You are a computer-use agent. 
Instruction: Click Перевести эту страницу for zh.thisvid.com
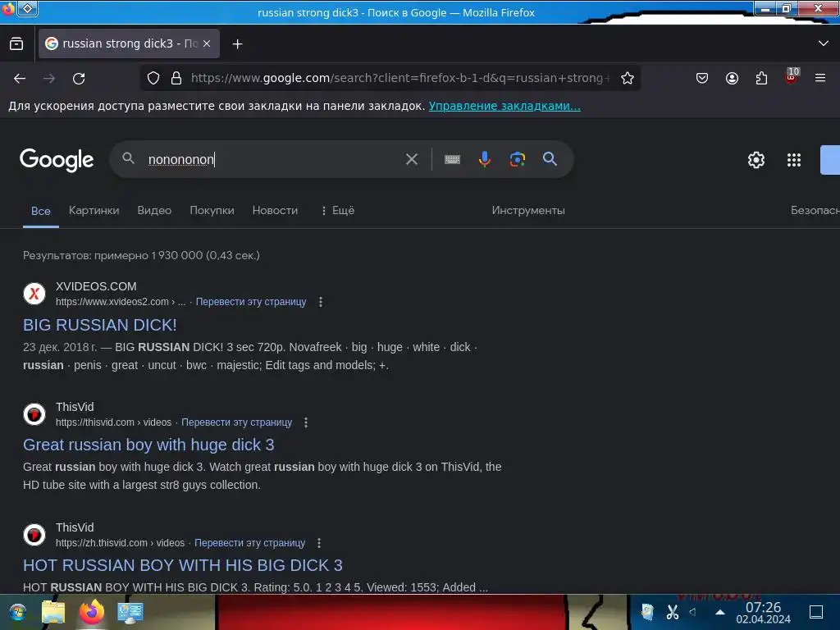click(x=249, y=543)
